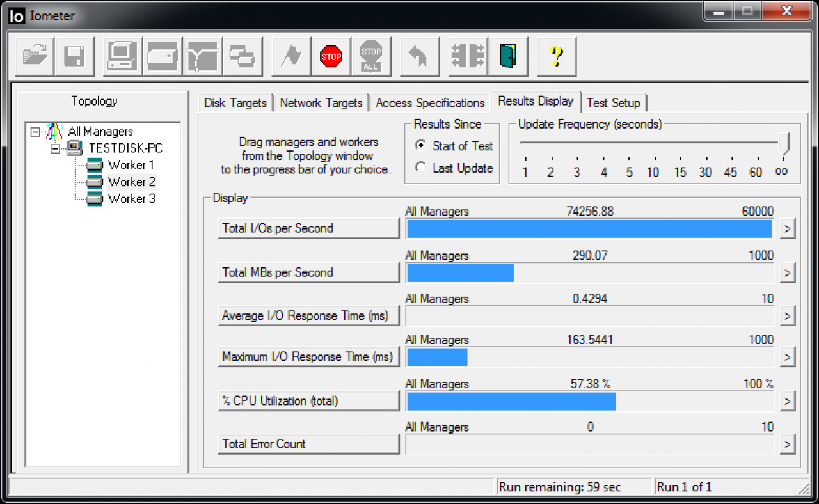
Task: Open test configuration file icon
Action: (35, 57)
